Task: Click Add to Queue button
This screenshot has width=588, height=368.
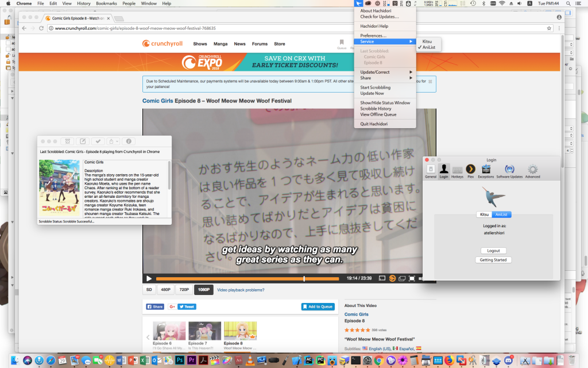Action: [318, 307]
